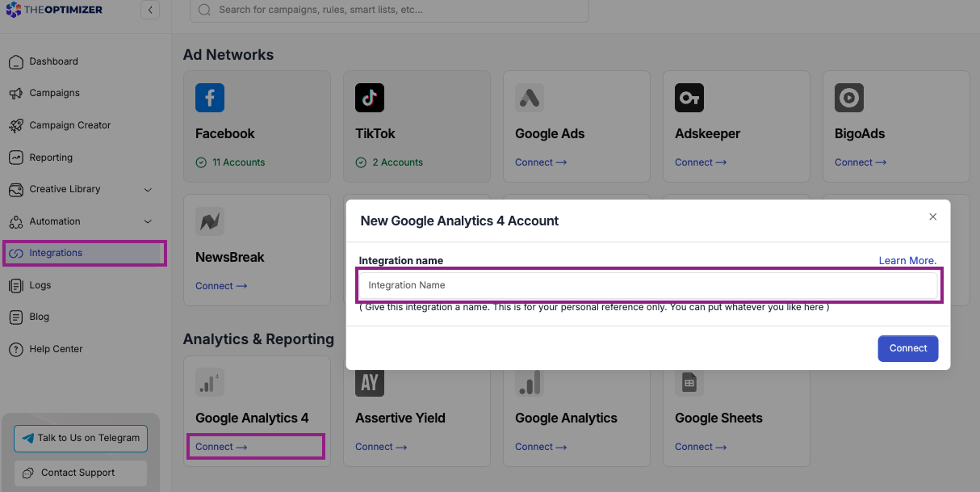This screenshot has height=492, width=980.
Task: Click the Integration name field label
Action: [x=401, y=261]
